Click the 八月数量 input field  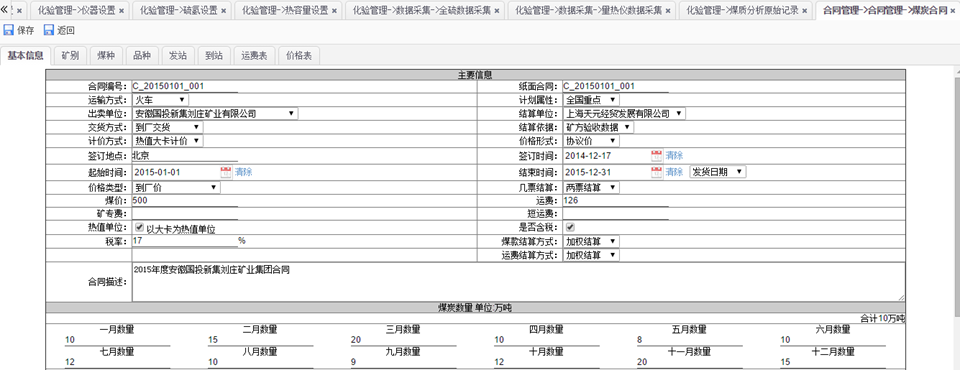(x=260, y=363)
